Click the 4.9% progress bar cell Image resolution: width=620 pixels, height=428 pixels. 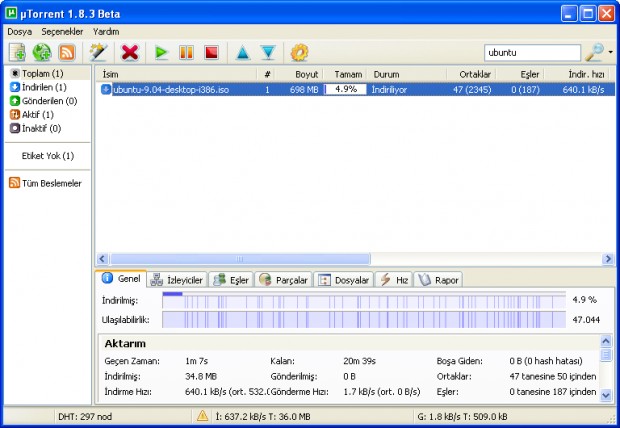point(346,89)
